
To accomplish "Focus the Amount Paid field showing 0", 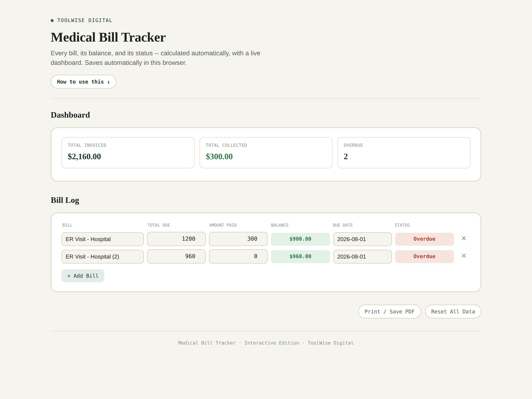I will [x=238, y=256].
